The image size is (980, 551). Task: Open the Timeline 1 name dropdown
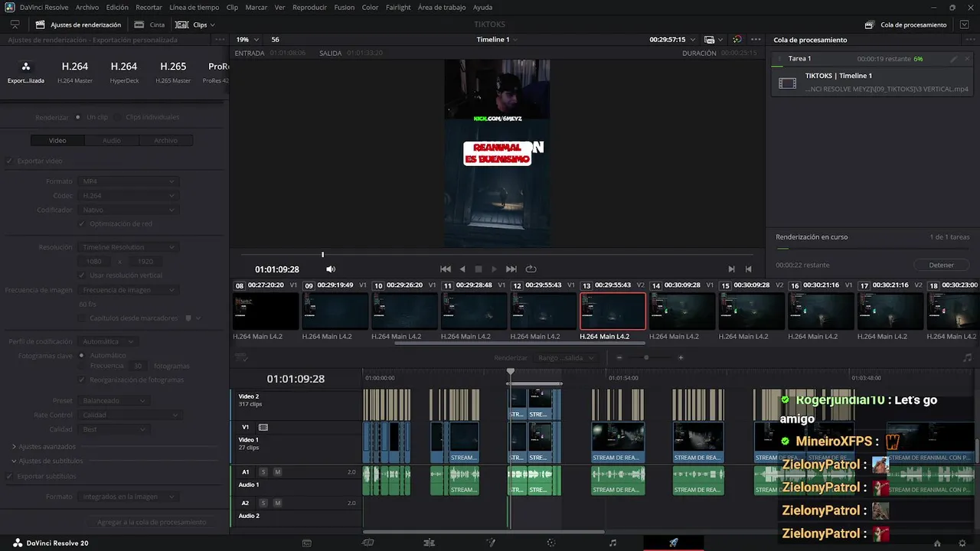[x=497, y=39]
